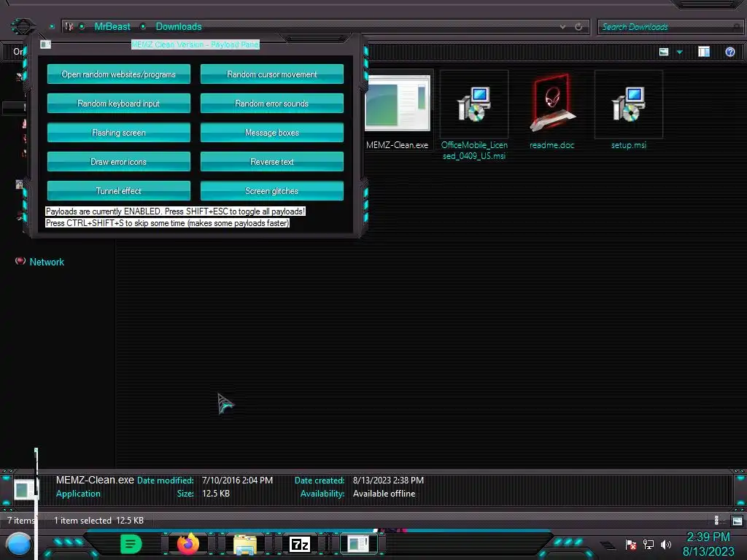Toggle the preview pane icon
The image size is (747, 560).
(704, 52)
